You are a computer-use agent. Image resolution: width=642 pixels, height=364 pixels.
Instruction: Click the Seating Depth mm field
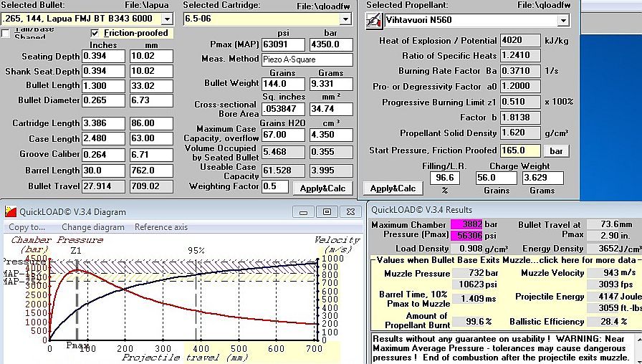coord(151,56)
